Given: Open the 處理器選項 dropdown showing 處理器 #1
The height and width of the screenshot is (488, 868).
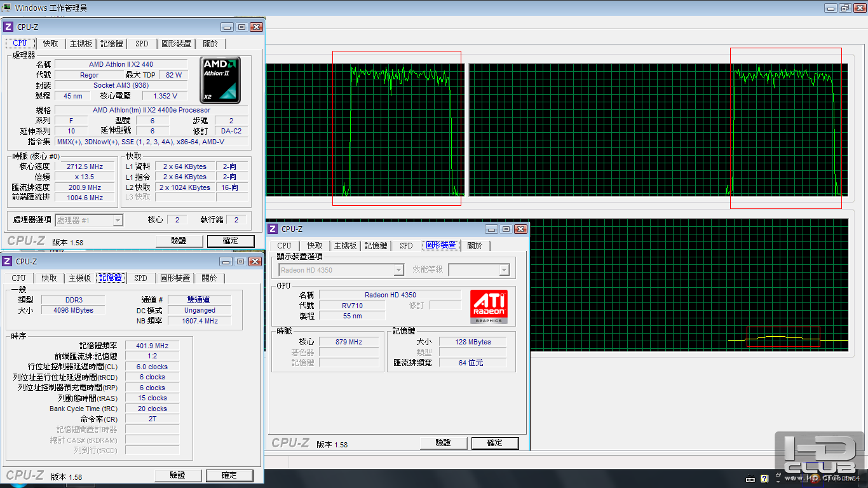Looking at the screenshot, I should (x=89, y=220).
